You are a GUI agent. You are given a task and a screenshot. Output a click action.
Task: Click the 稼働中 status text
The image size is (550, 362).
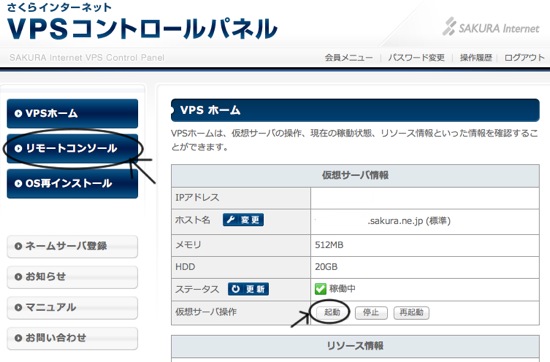click(342, 289)
